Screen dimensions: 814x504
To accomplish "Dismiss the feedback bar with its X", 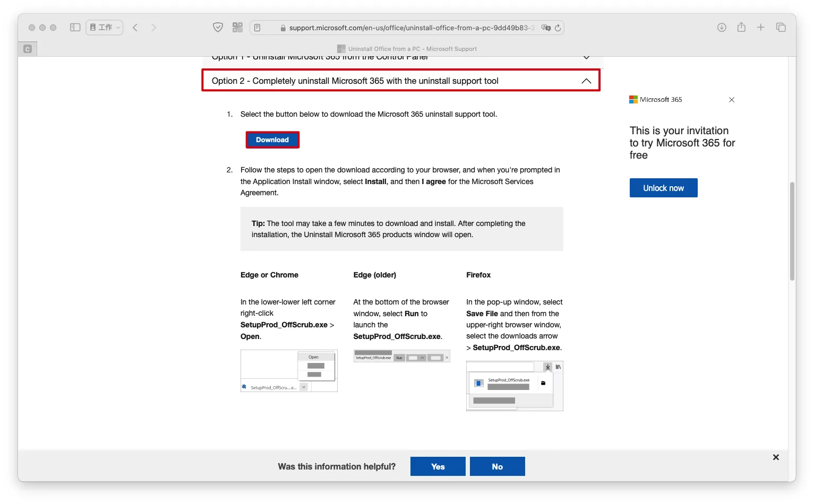I will [x=776, y=457].
